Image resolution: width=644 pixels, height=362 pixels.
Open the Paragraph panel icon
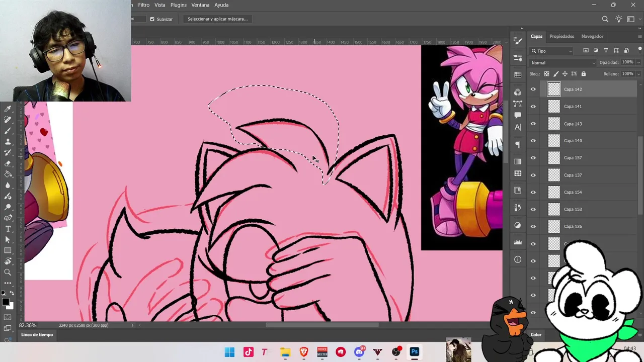point(518,145)
